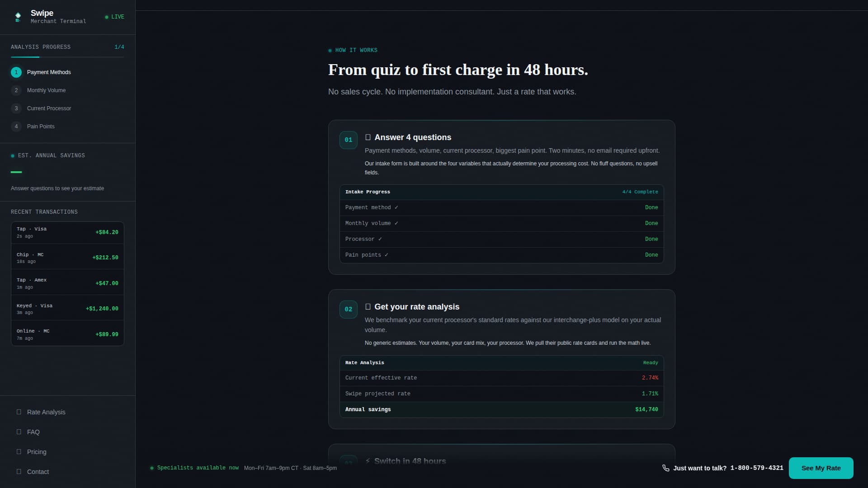Click the Ready status in Rate Analysis
This screenshot has height=488, width=868.
[651, 363]
